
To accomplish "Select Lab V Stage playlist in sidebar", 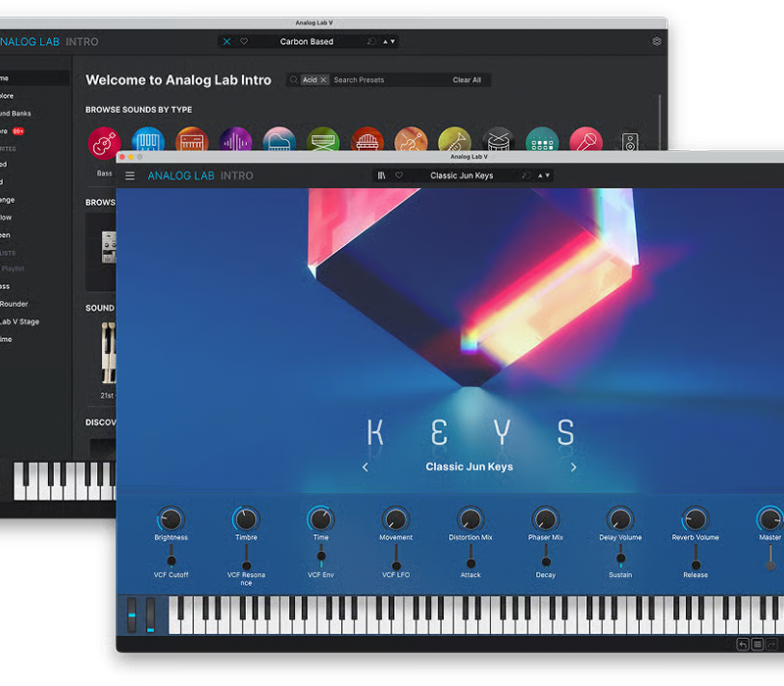I will (20, 321).
